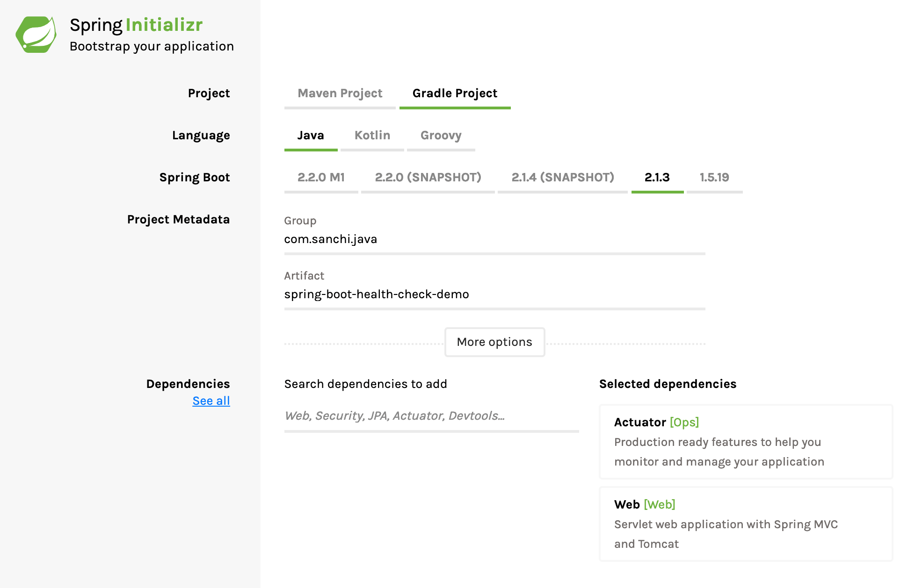Click the Actuator [Ops] label
The width and height of the screenshot is (915, 588).
coord(657,422)
